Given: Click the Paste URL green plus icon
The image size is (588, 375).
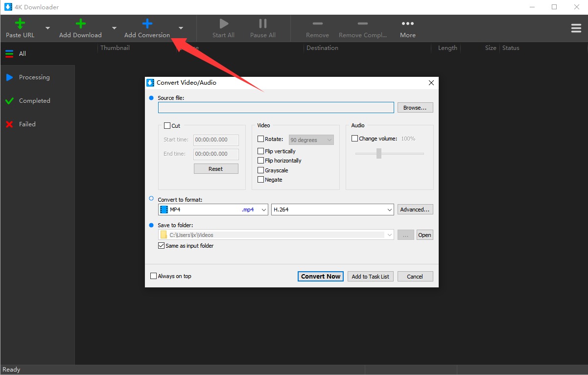Looking at the screenshot, I should 20,23.
